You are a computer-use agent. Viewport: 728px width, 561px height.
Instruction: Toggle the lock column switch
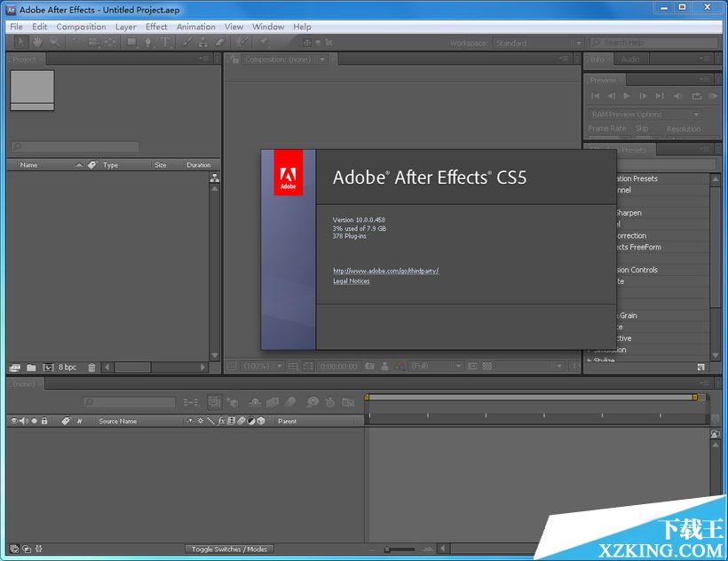44,421
